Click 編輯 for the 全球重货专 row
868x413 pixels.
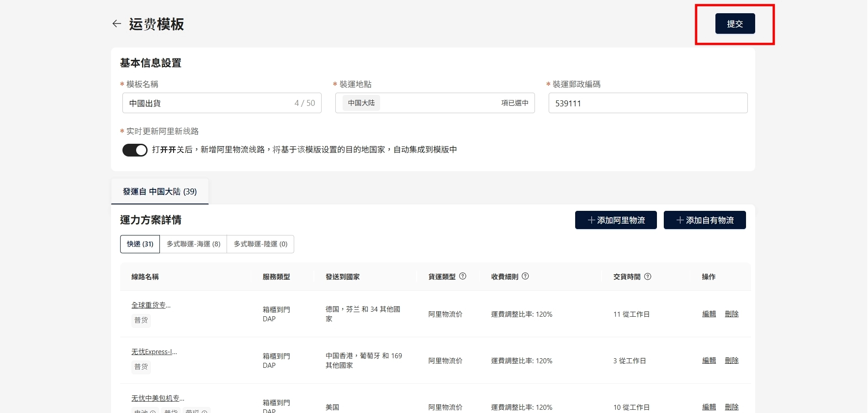coord(709,314)
